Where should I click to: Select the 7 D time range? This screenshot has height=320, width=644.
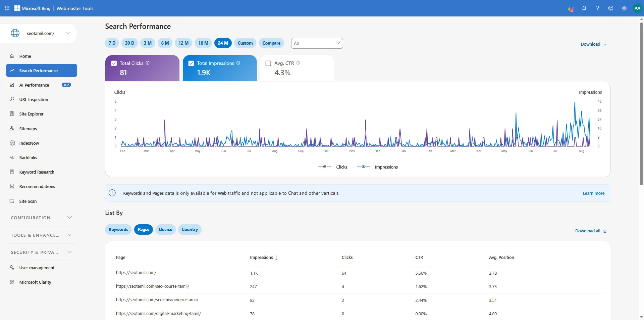coord(112,43)
